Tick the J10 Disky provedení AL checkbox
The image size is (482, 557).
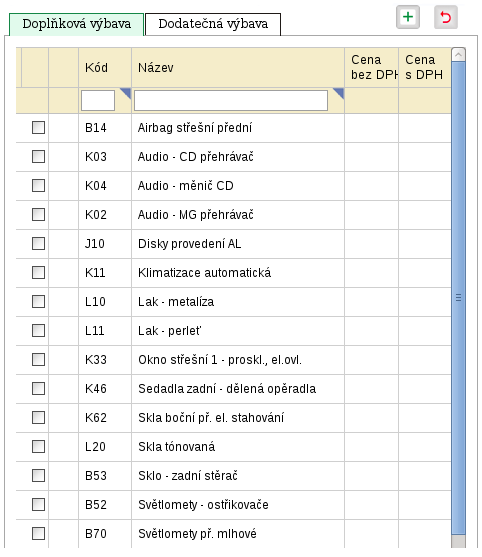(x=38, y=243)
